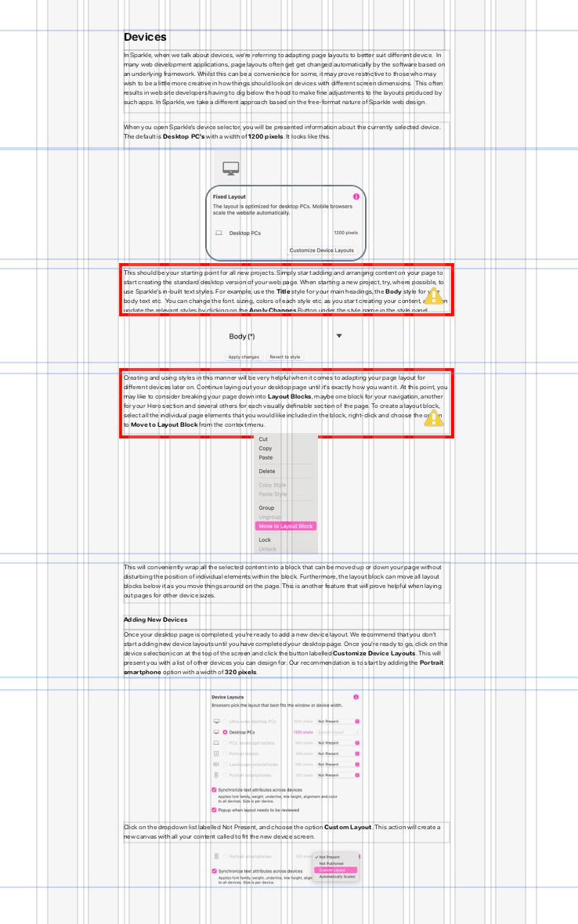
Task: Click laptop icon beside Desktop PCs in Fixed Layout
Action: 219,233
